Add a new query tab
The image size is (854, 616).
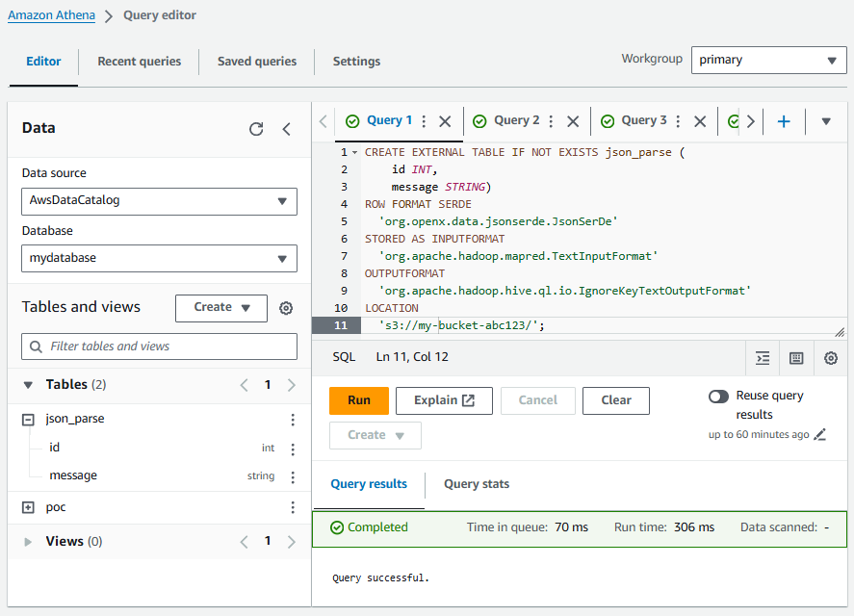coord(784,121)
